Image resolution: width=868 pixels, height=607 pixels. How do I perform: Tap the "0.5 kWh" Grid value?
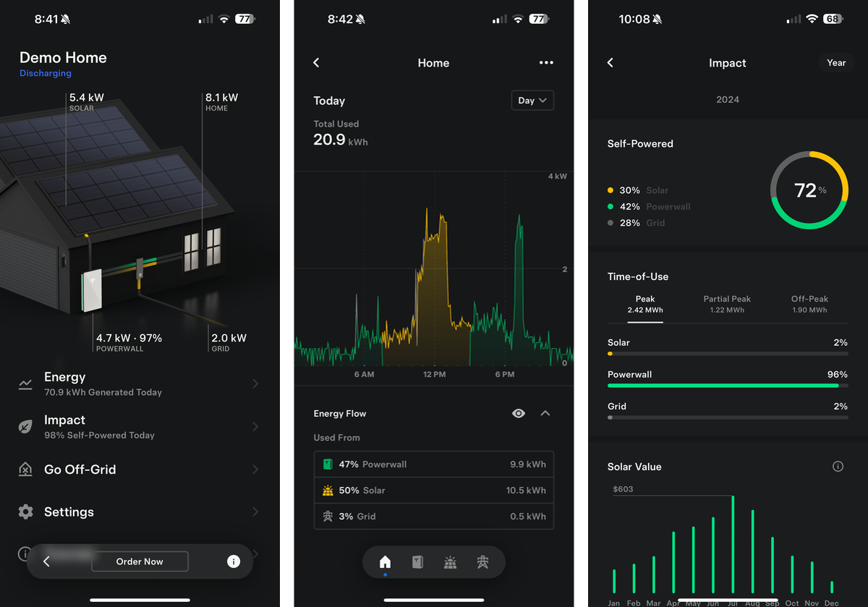pyautogui.click(x=527, y=517)
